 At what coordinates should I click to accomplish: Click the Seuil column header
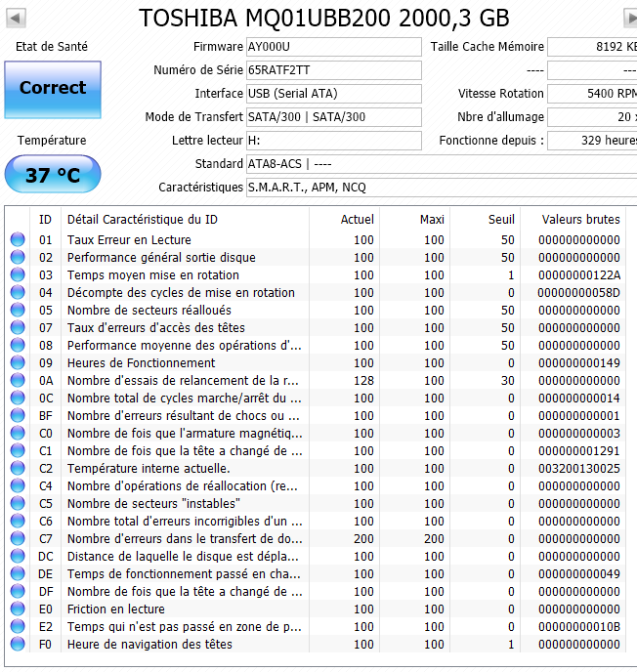[501, 219]
